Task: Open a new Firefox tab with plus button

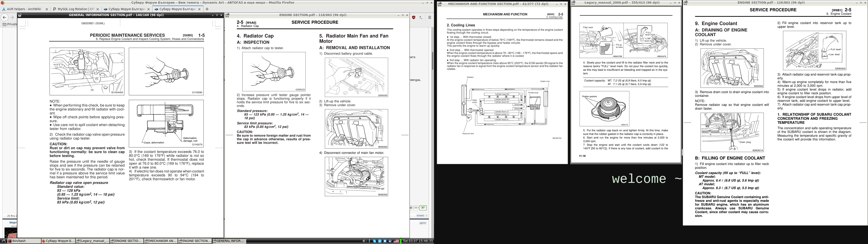Action: [207, 9]
